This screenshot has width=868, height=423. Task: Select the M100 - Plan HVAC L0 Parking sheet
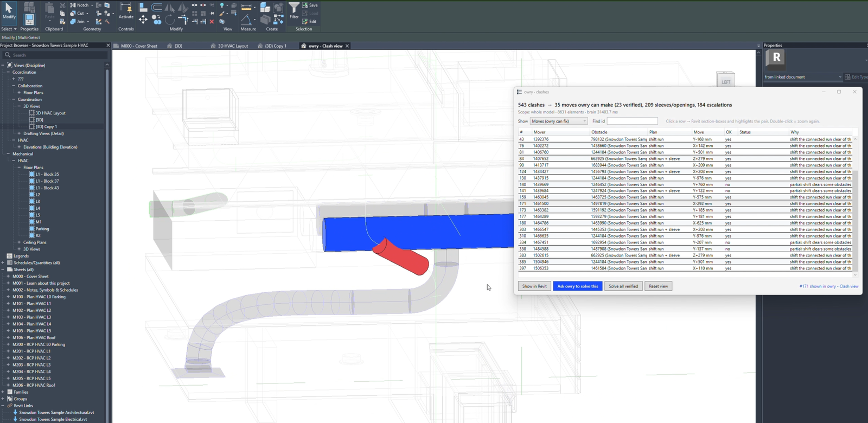[39, 297]
